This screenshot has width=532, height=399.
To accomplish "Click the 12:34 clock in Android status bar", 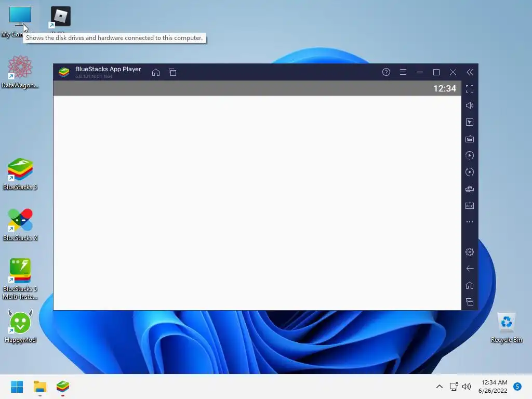I will coord(445,88).
